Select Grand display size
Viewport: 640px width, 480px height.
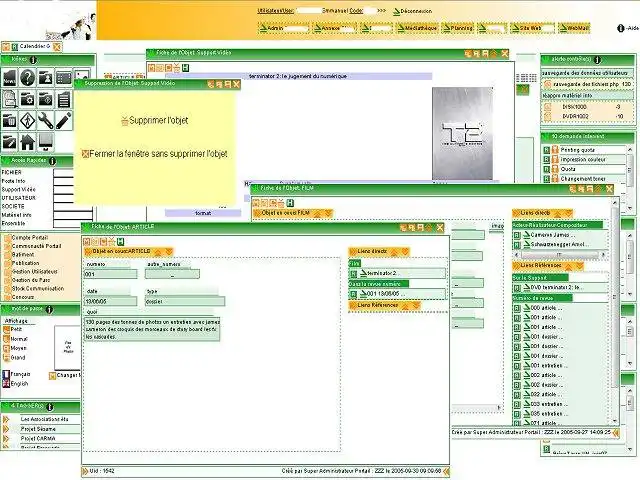(14, 358)
